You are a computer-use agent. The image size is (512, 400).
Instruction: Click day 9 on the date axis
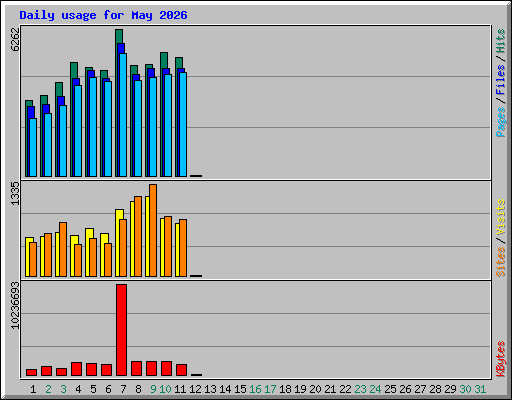tap(153, 389)
